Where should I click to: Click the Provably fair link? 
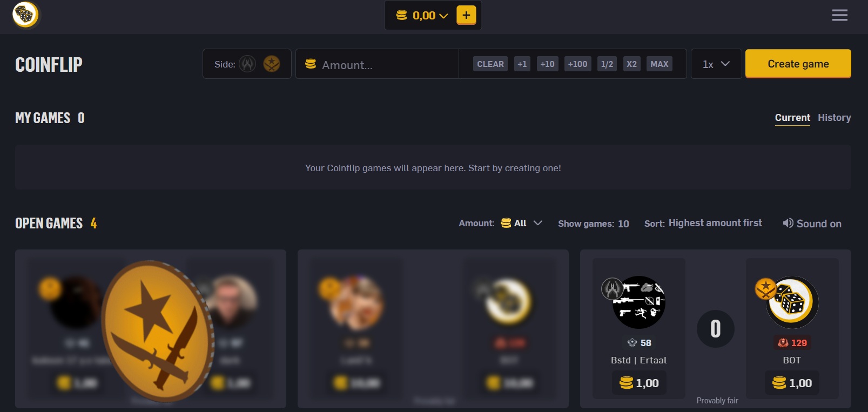tap(717, 401)
